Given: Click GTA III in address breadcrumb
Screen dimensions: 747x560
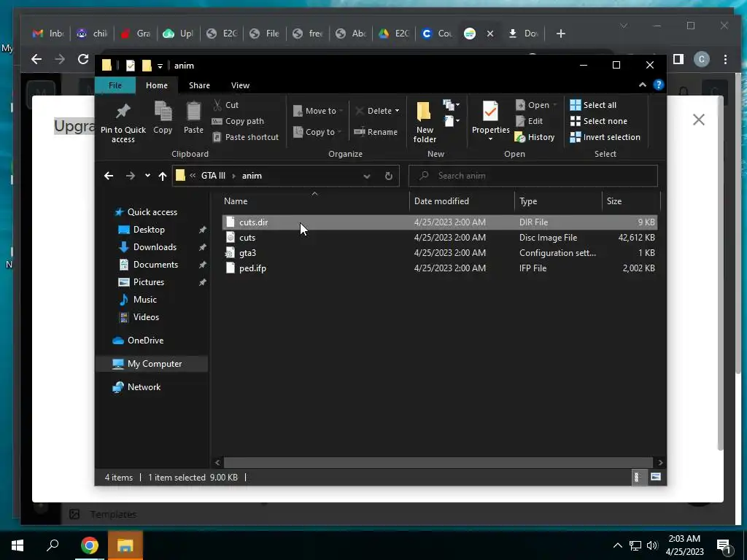Looking at the screenshot, I should click(x=213, y=176).
